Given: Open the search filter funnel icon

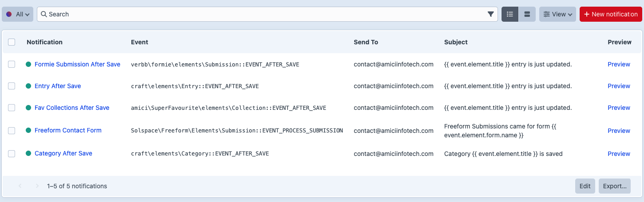Looking at the screenshot, I should [x=490, y=14].
